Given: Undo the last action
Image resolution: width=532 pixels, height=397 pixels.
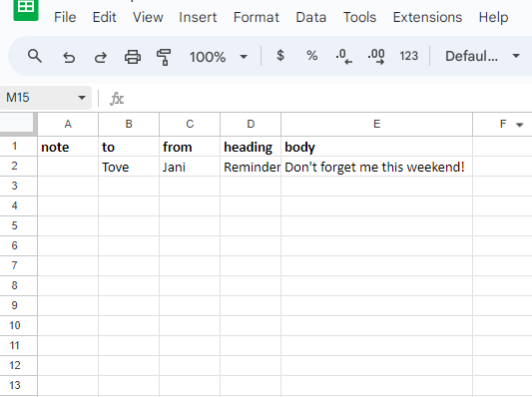Looking at the screenshot, I should pyautogui.click(x=69, y=57).
